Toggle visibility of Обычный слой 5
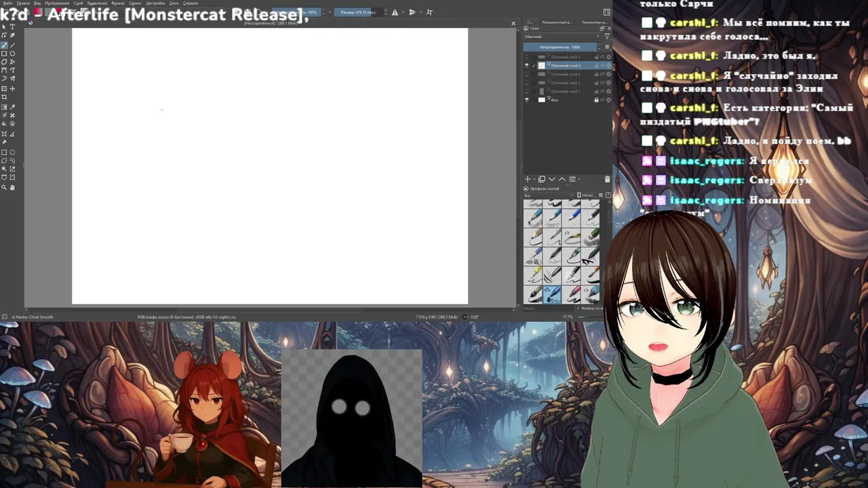Viewport: 868px width, 488px height. point(527,66)
